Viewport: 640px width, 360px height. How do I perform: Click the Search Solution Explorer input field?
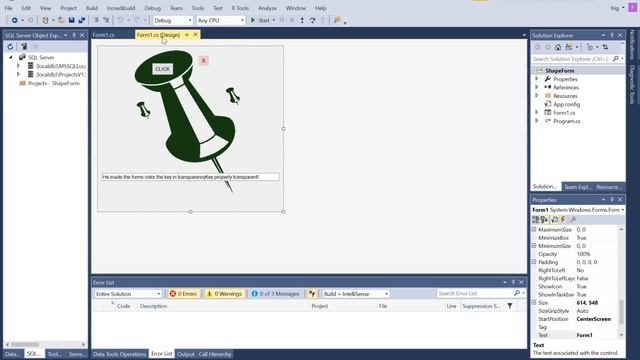point(571,59)
